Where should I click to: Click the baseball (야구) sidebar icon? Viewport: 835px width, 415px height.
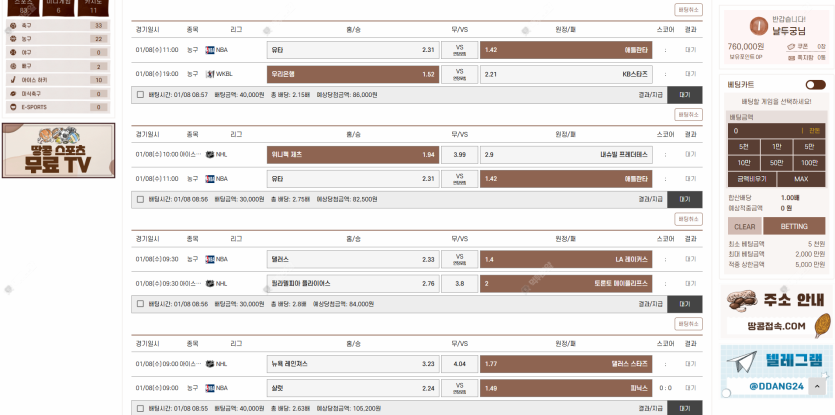click(12, 52)
